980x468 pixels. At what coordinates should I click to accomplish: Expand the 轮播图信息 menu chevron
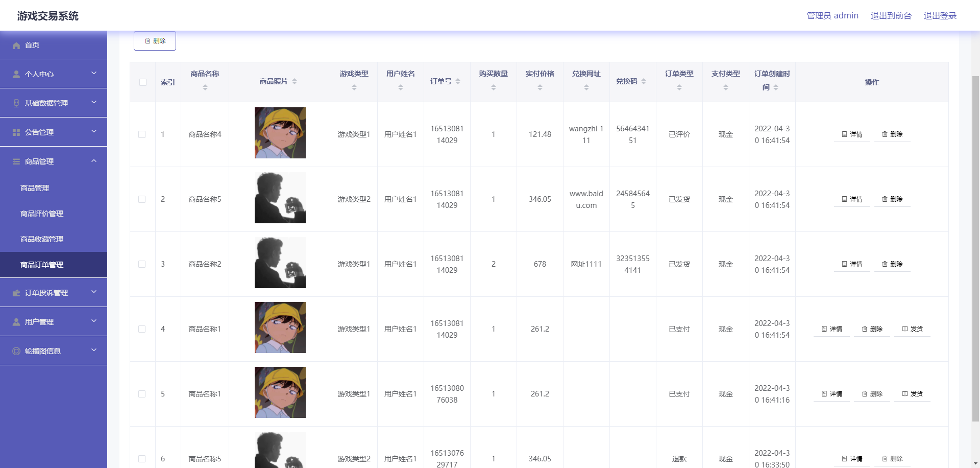[94, 350]
